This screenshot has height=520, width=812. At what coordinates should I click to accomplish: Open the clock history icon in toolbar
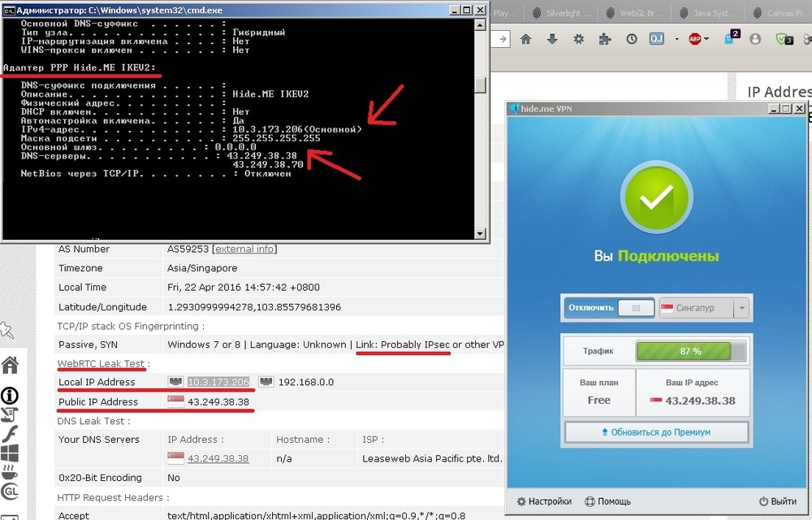631,39
